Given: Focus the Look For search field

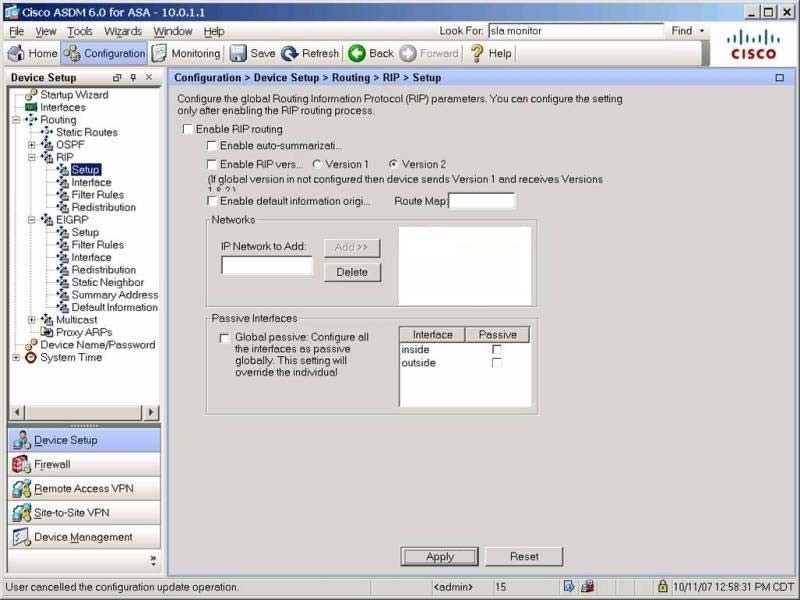Looking at the screenshot, I should click(576, 31).
